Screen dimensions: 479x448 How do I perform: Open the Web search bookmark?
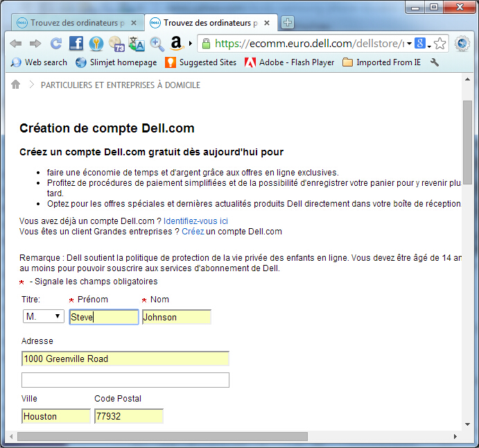point(39,62)
